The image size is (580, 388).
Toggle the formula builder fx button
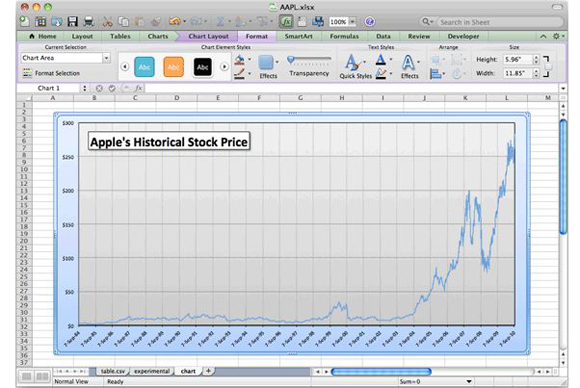pos(286,21)
